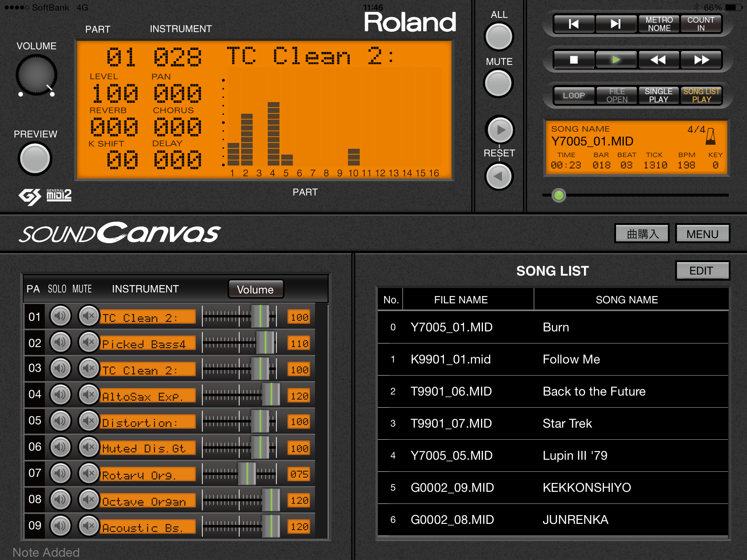Click the REVERB value on the display
The width and height of the screenshot is (747, 560).
point(114,127)
